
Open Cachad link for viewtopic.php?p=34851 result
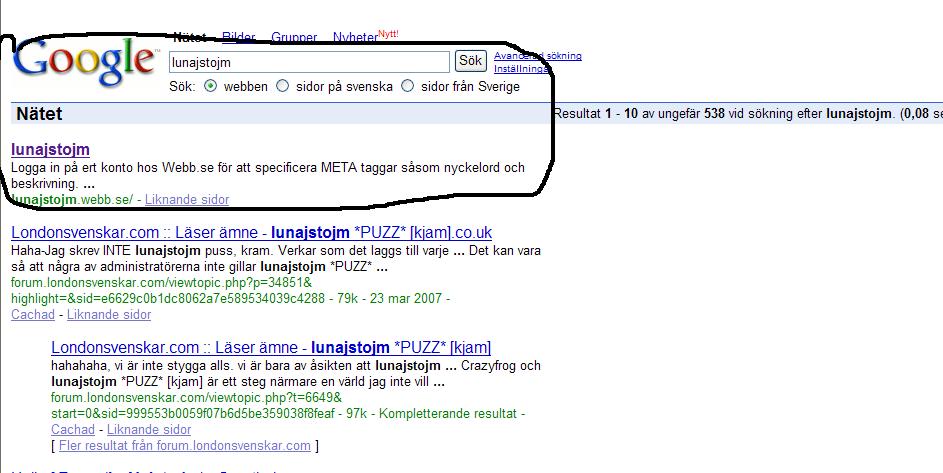pos(32,315)
